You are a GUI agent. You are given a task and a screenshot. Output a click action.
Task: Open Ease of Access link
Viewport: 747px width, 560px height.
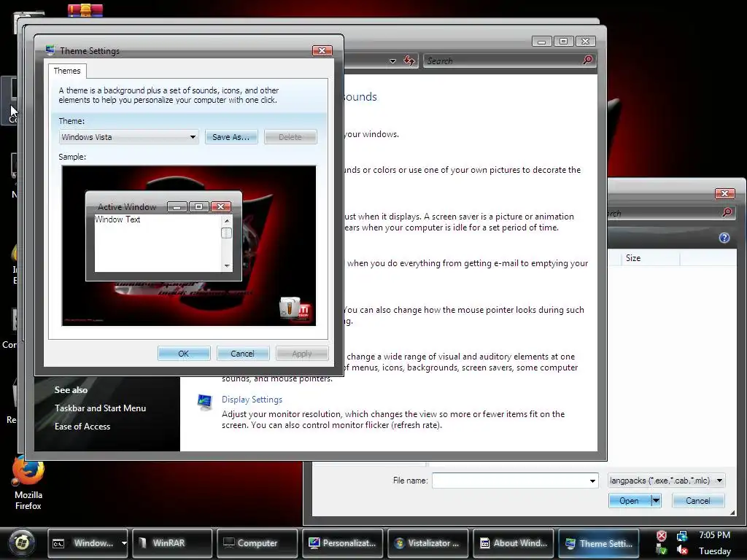pyautogui.click(x=82, y=427)
